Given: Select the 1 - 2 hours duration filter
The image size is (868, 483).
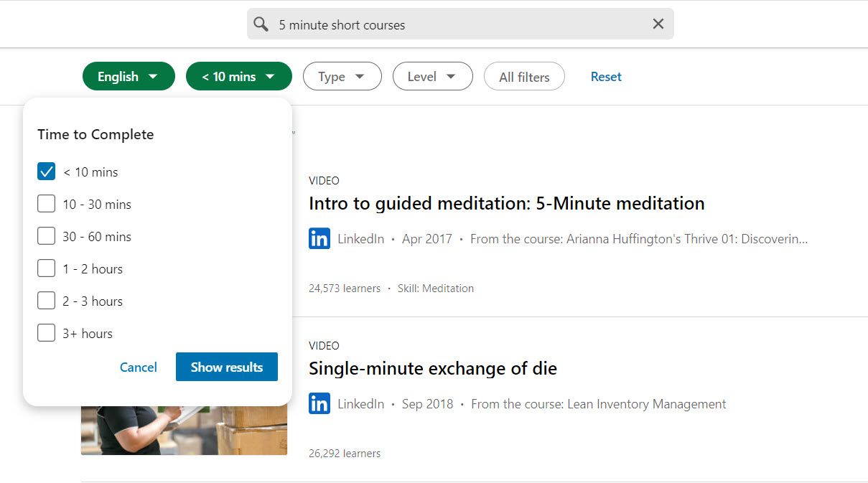Looking at the screenshot, I should [x=46, y=268].
